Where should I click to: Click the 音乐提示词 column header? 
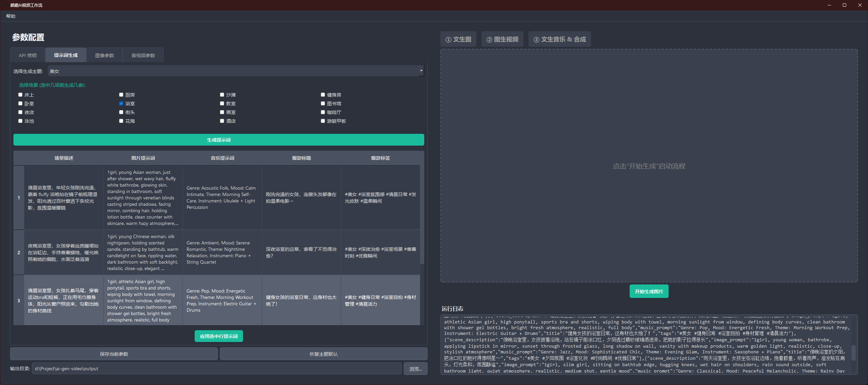pyautogui.click(x=222, y=158)
